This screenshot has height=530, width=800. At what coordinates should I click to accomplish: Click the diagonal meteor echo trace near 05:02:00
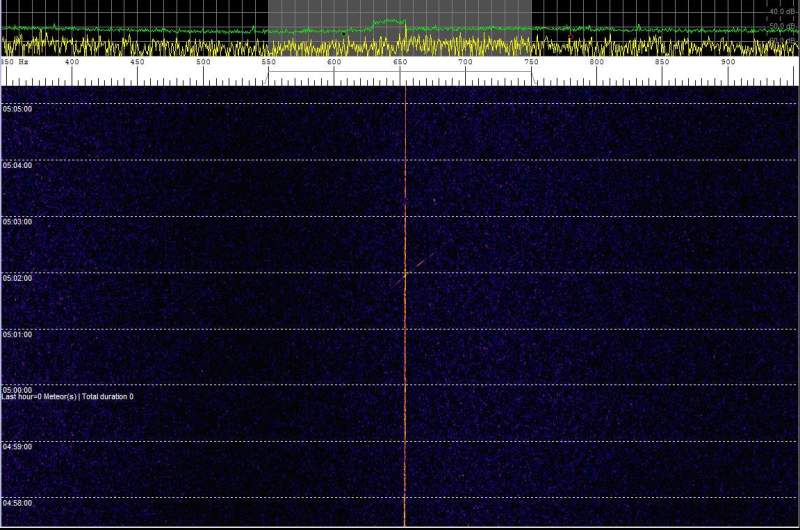point(420,262)
